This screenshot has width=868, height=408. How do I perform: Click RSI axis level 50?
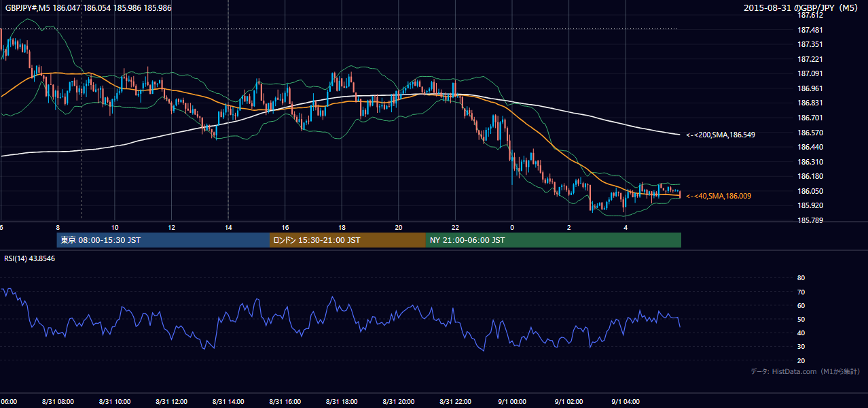pos(801,319)
